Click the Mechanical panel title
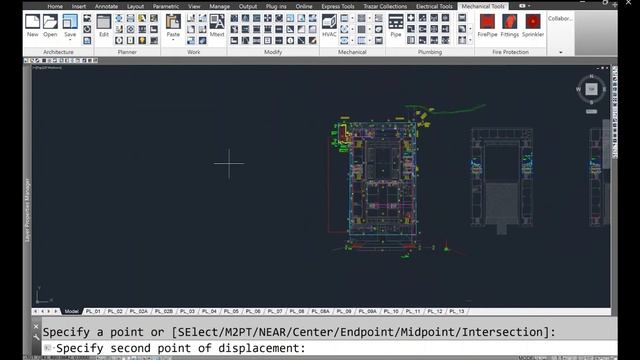640x360 pixels. (352, 52)
